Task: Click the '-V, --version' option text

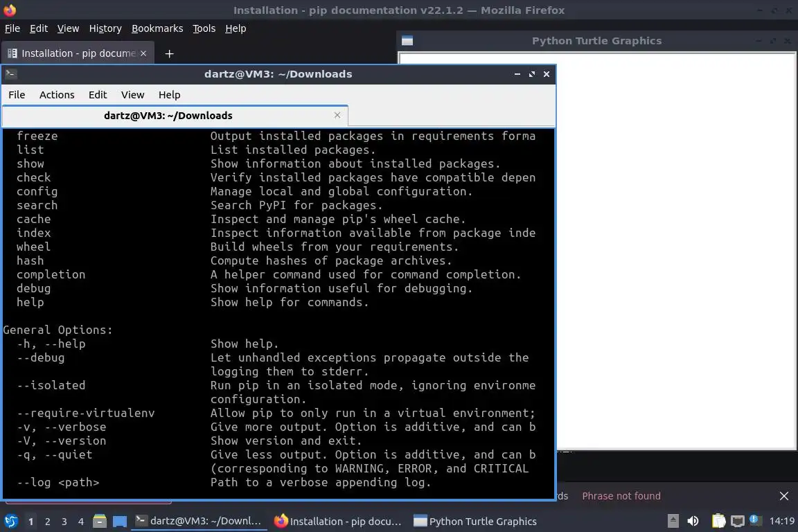Action: pos(62,441)
